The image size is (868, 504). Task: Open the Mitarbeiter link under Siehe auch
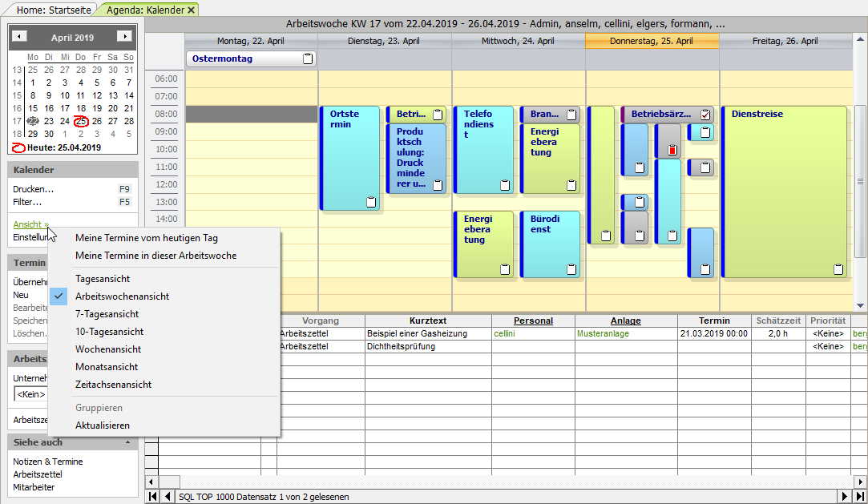click(x=34, y=486)
